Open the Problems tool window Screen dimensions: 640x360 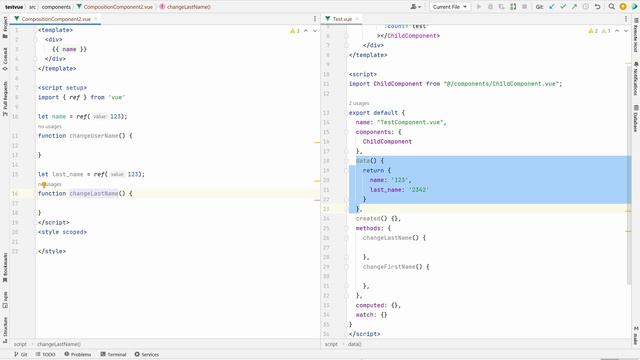tap(78, 354)
